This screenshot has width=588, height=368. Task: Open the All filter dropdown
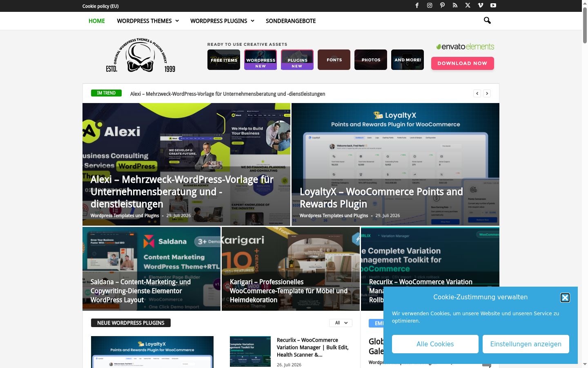341,323
